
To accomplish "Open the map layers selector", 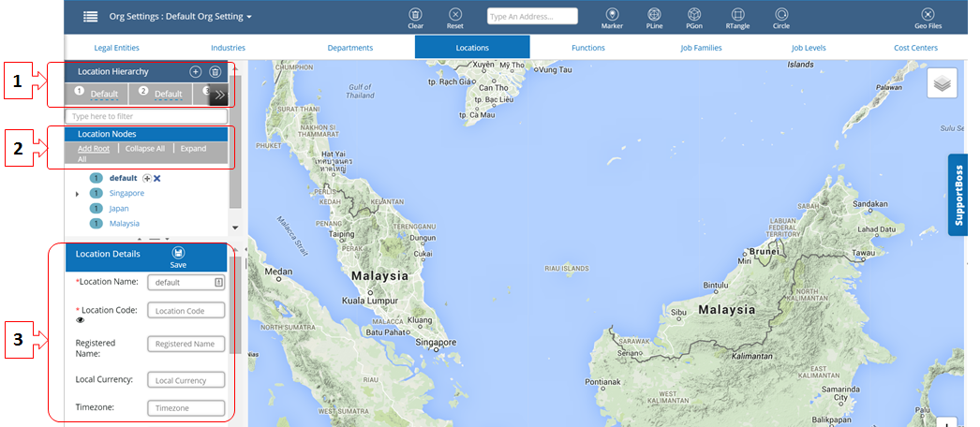I will click(942, 83).
